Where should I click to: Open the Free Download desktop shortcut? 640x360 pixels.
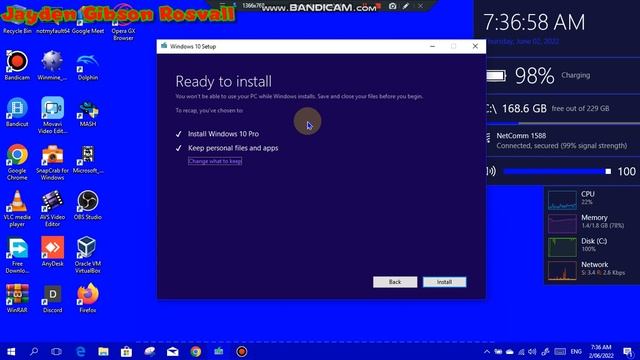pyautogui.click(x=17, y=255)
